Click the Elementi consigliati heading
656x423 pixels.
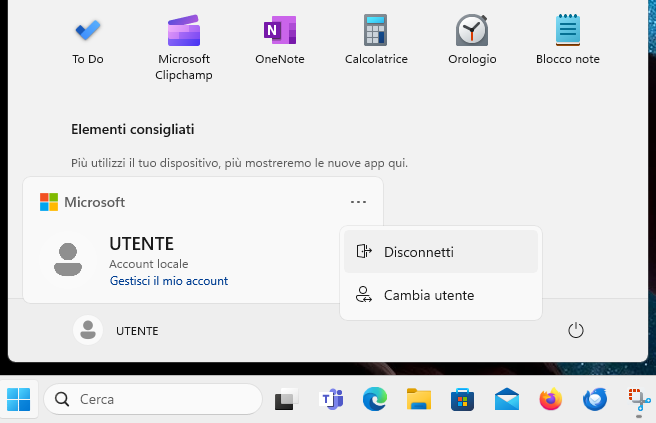[x=133, y=129]
